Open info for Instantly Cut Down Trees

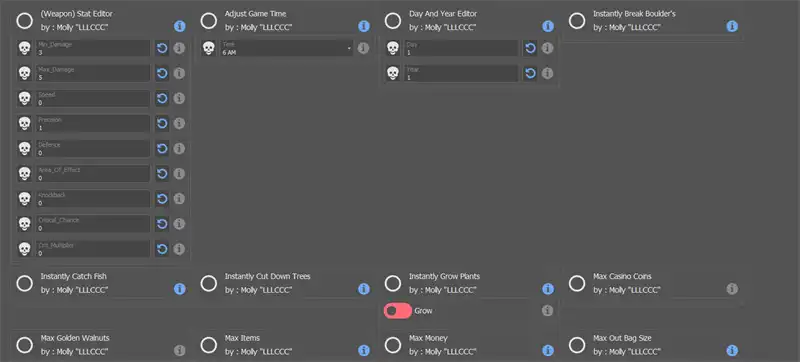[363, 289]
